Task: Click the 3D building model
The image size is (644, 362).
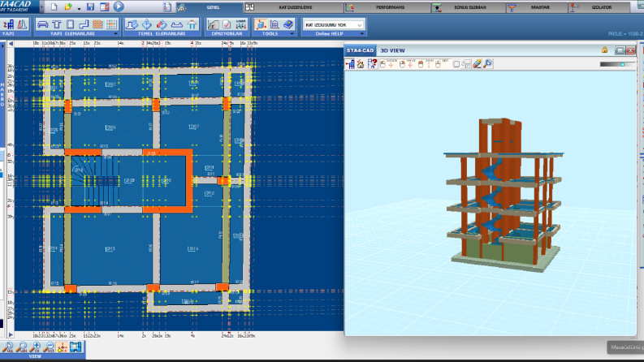Action: coord(505,195)
